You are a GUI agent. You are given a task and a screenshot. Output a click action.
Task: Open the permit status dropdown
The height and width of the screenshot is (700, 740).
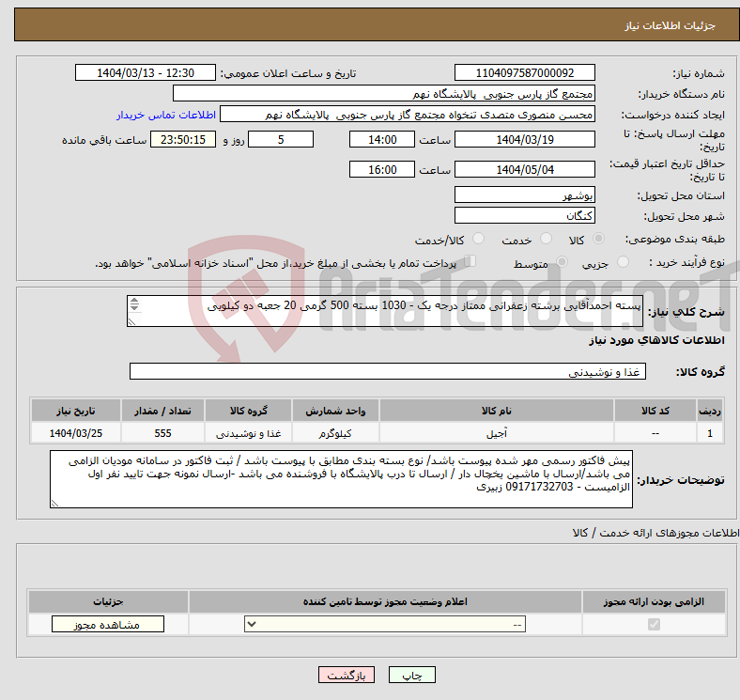pyautogui.click(x=385, y=625)
